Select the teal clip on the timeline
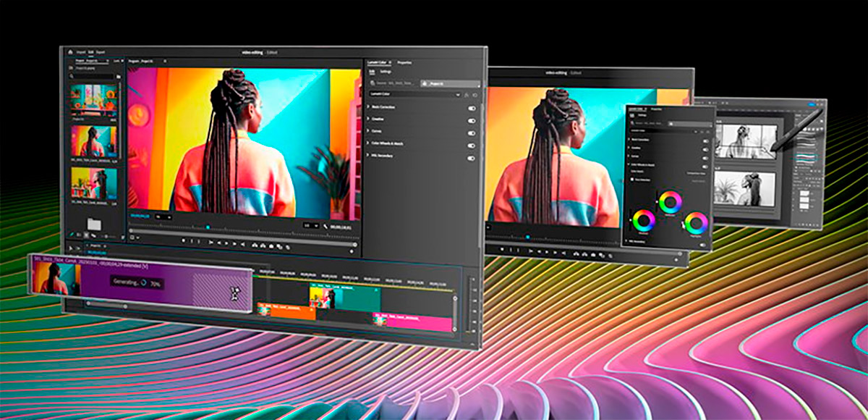868x420 pixels. click(345, 298)
